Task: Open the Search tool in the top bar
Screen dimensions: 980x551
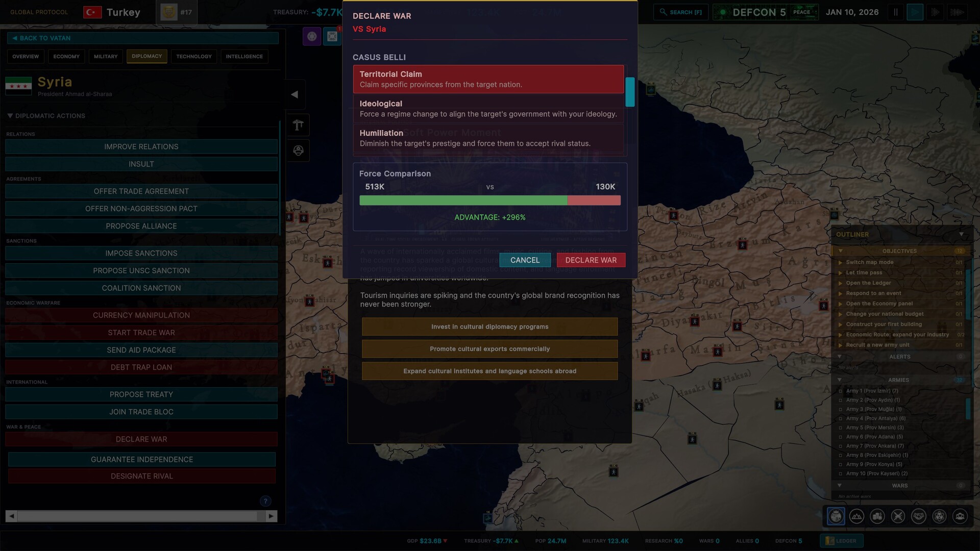Action: tap(680, 12)
